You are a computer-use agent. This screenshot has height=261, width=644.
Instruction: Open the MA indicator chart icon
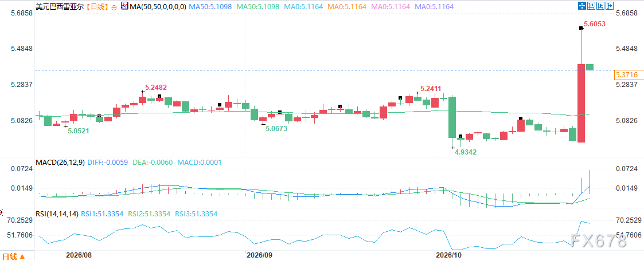click(124, 6)
